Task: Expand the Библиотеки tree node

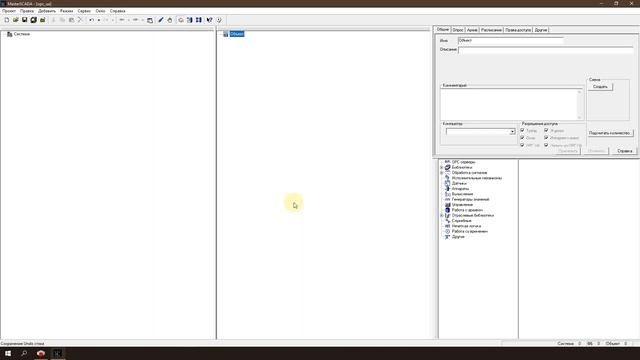Action: pyautogui.click(x=442, y=167)
